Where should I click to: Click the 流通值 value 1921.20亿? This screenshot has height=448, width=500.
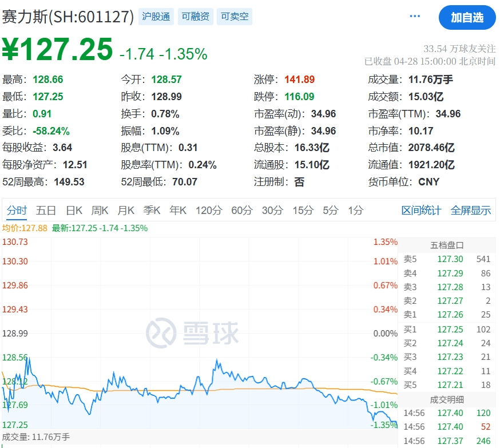tap(431, 165)
